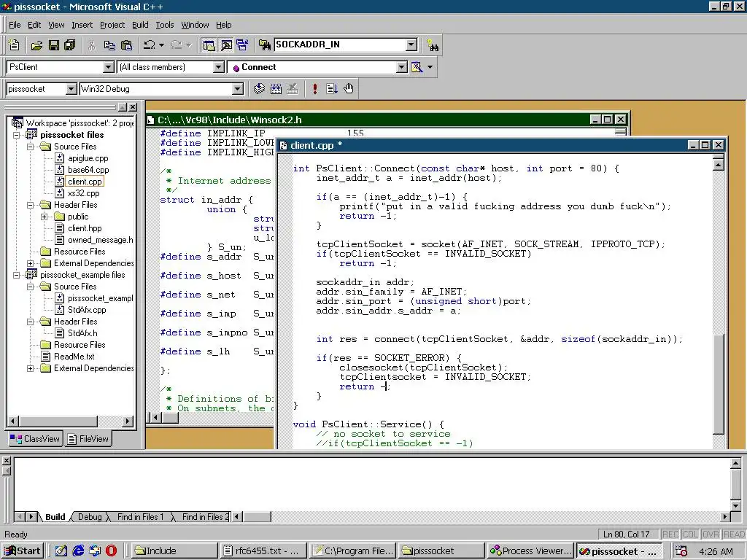Expand pisssocket External Dependencies folder
The width and height of the screenshot is (747, 560).
tap(31, 263)
